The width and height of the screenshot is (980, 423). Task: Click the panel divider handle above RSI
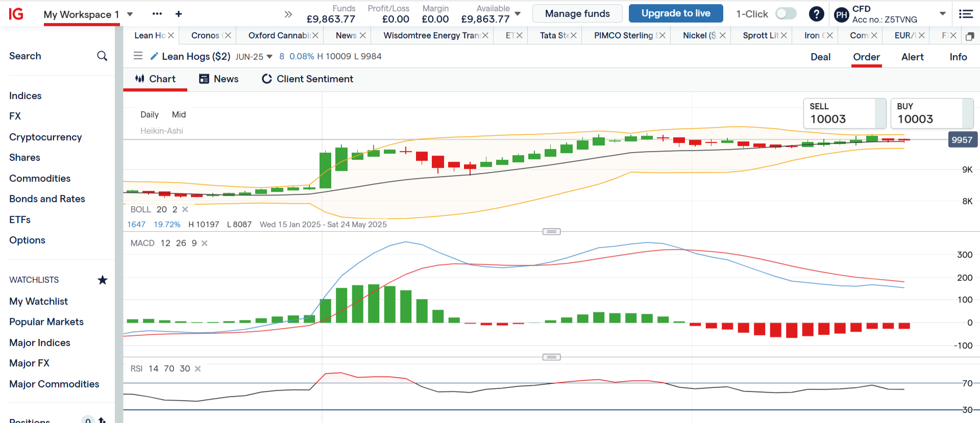pos(551,357)
